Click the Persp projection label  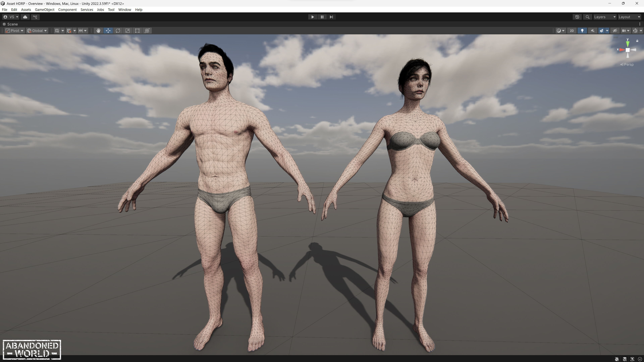[x=628, y=65]
